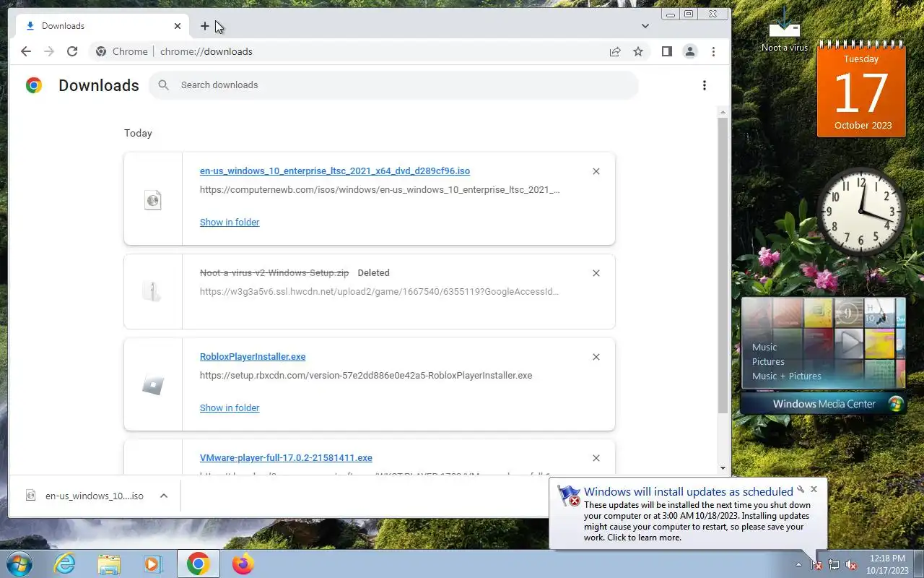
Task: Click the Windows Media Center gadget title bar
Action: 824,404
